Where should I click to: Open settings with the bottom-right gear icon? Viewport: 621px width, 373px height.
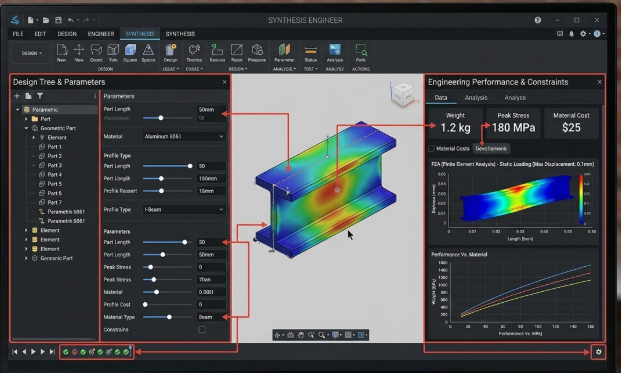tap(598, 352)
